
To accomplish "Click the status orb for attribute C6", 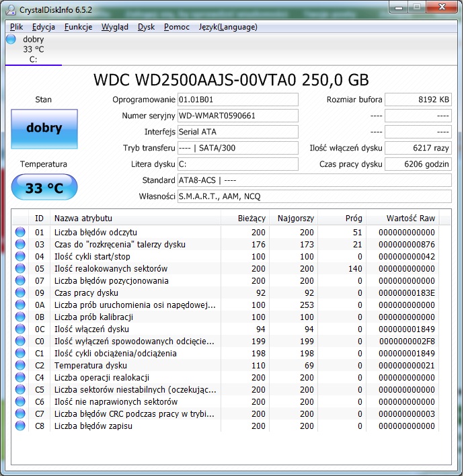I will click(20, 401).
